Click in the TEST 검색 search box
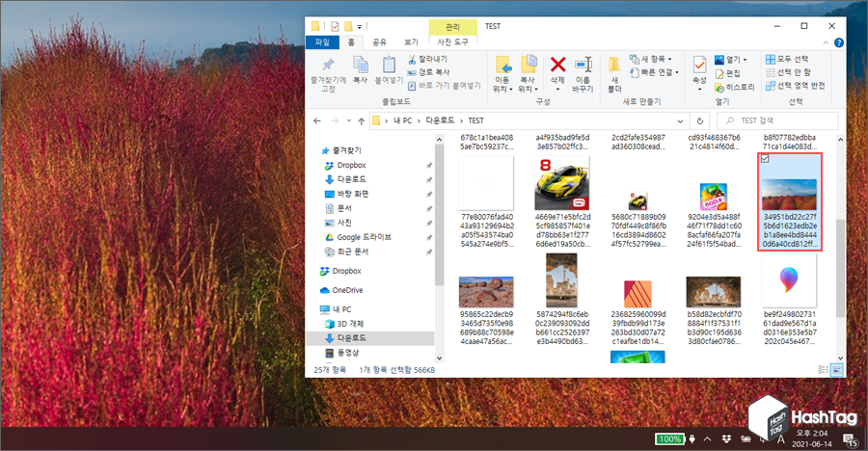868x451 pixels. [777, 120]
